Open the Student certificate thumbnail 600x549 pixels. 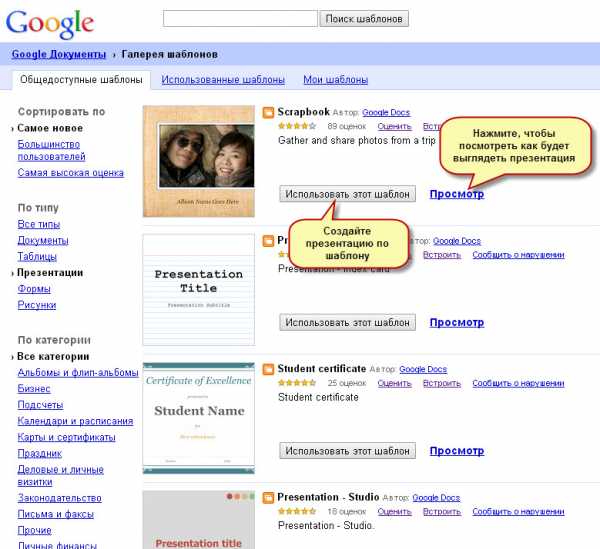[199, 418]
